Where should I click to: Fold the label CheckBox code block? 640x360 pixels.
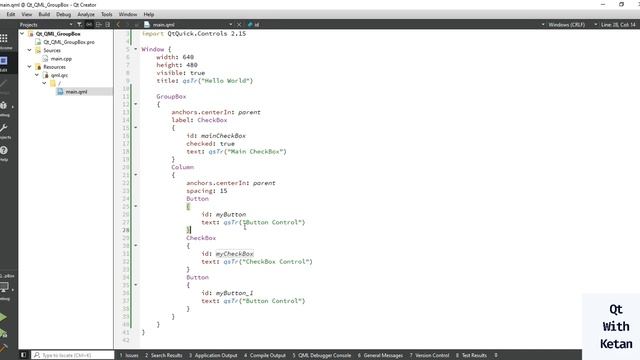point(136,128)
